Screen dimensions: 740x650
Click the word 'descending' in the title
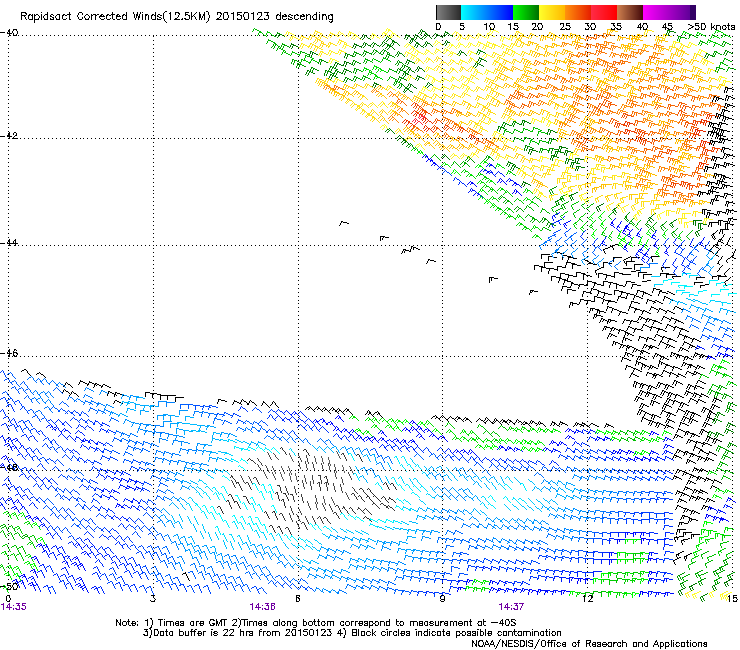point(304,17)
